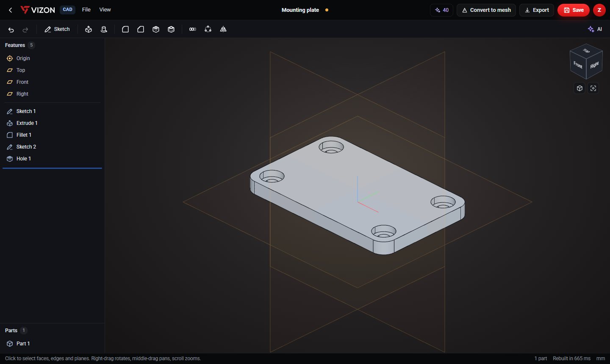610x364 pixels.
Task: Open the View menu
Action: click(x=105, y=10)
